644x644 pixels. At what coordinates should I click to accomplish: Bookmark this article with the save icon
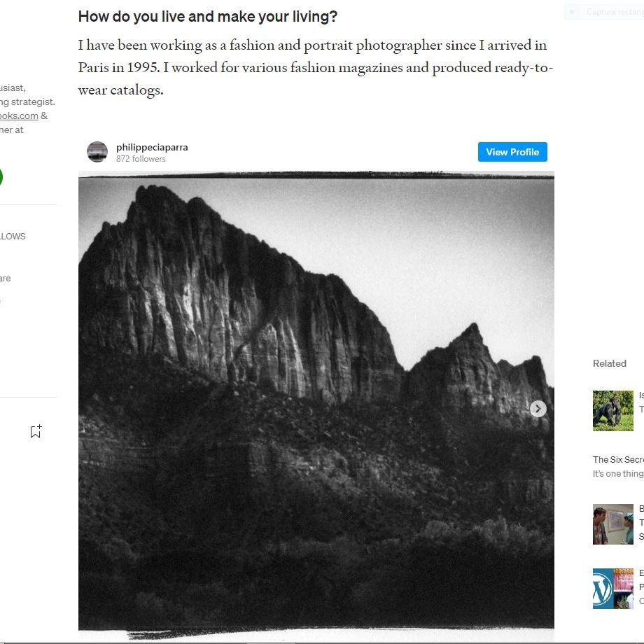[x=36, y=431]
